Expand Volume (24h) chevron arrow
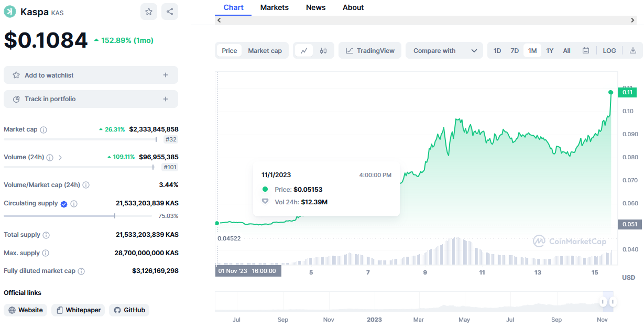The height and width of the screenshot is (329, 644). [x=60, y=158]
